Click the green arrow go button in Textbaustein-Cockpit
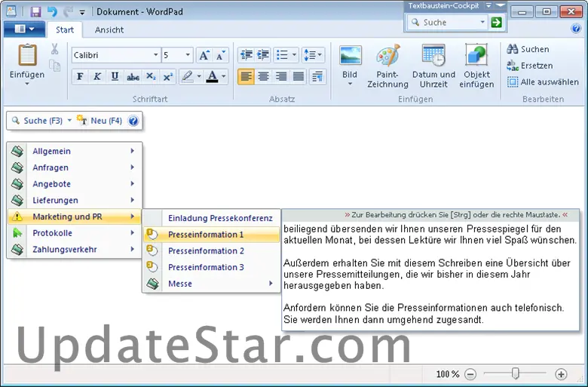The image size is (588, 387). click(x=496, y=23)
